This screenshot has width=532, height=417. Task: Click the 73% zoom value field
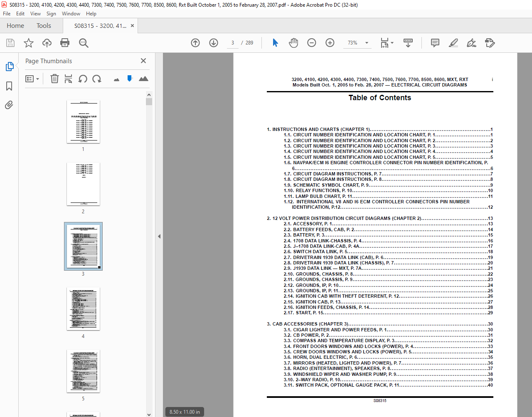click(352, 43)
